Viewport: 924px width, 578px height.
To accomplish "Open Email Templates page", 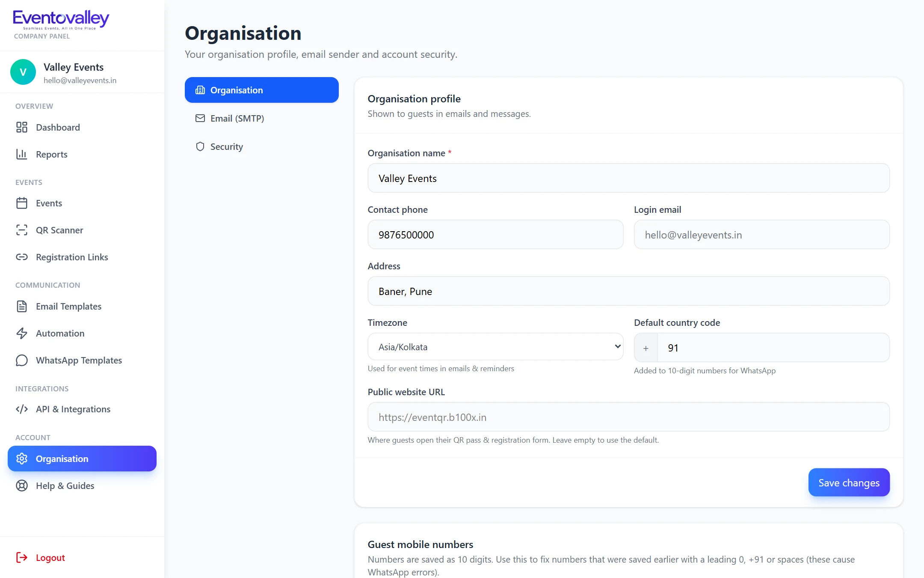I will [82, 306].
